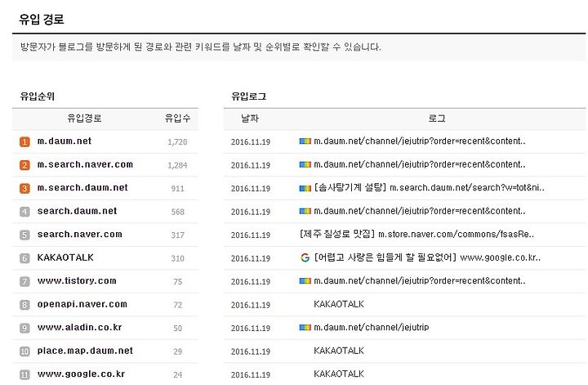Viewport: 588px width, 385px height.
Task: Open the 솜사탕기계 설탕 search log link
Action: [429, 188]
